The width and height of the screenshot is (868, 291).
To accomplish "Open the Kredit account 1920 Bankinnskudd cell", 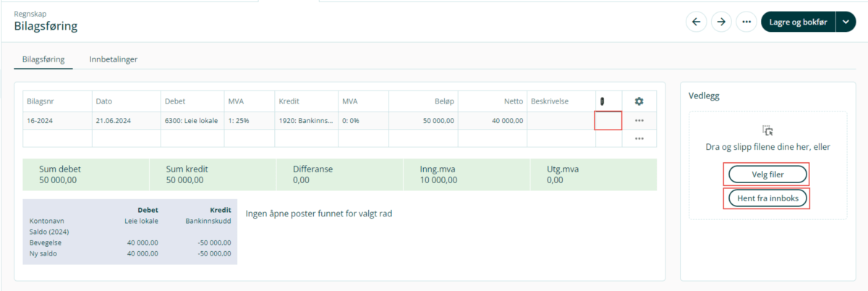I will click(x=305, y=120).
